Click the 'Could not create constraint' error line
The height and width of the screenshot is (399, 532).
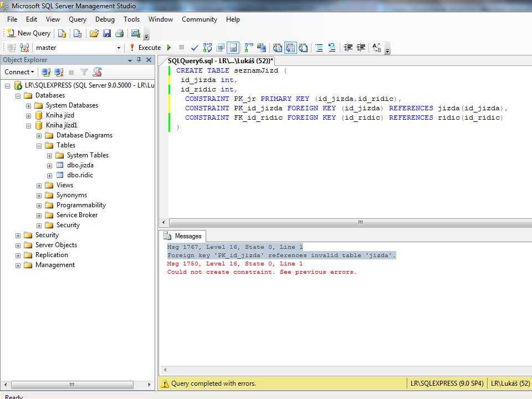pyautogui.click(x=262, y=272)
